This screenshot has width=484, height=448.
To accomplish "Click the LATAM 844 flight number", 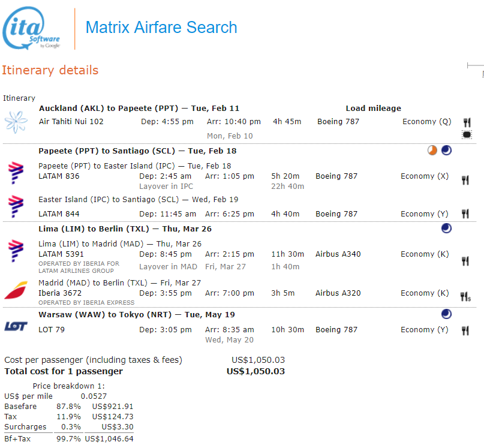I will coord(59,214).
